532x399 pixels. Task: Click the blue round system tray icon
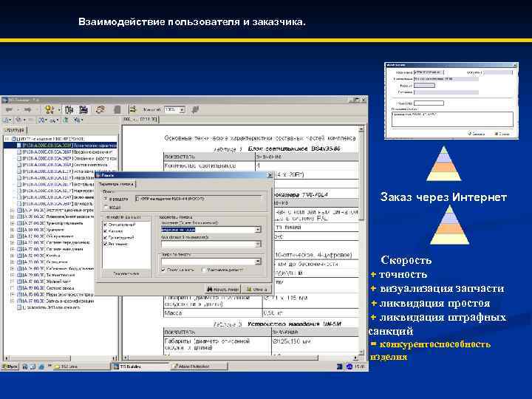[x=349, y=366]
